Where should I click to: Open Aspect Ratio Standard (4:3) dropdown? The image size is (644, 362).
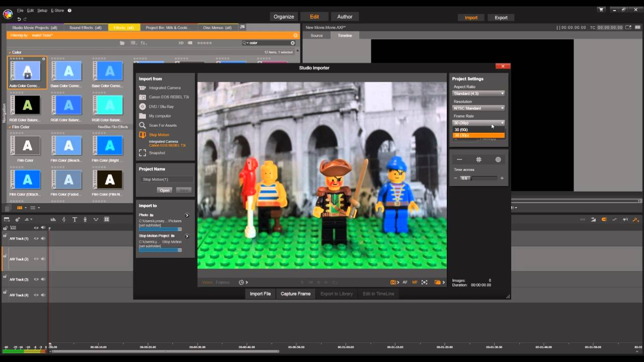pyautogui.click(x=478, y=94)
